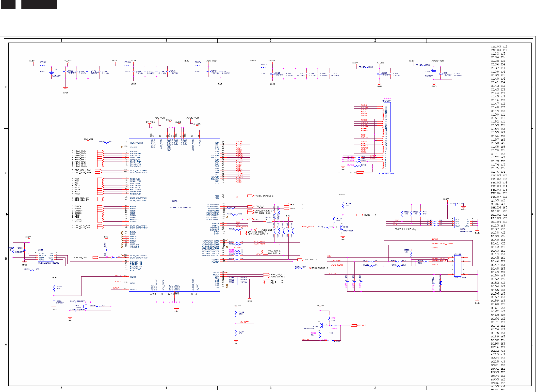This screenshot has width=536, height=392.
Task: Click the C174 100u/25V polarized capacitor symbol
Action: click(52, 73)
